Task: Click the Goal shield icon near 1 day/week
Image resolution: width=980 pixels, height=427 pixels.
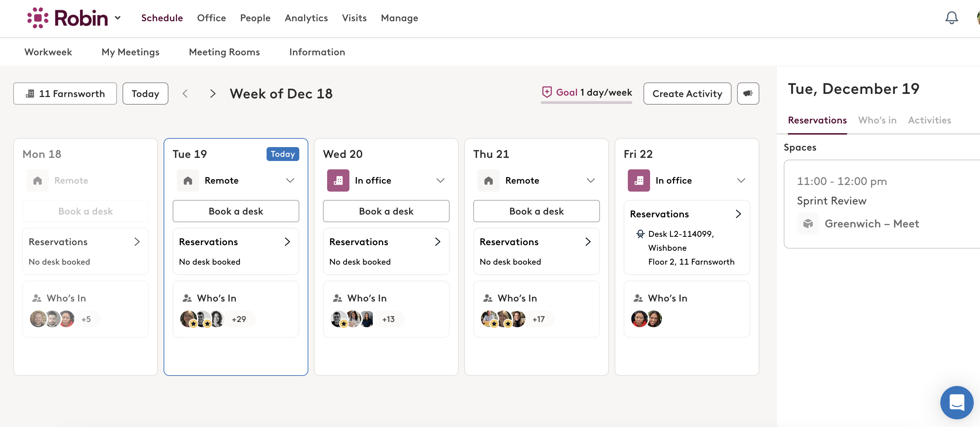Action: point(547,92)
